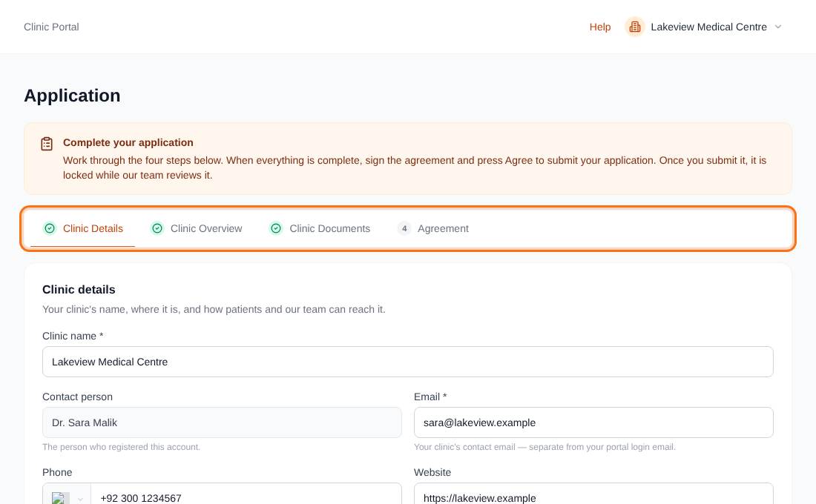816x504 pixels.
Task: Click the "Clinic details" section heading
Action: [79, 290]
